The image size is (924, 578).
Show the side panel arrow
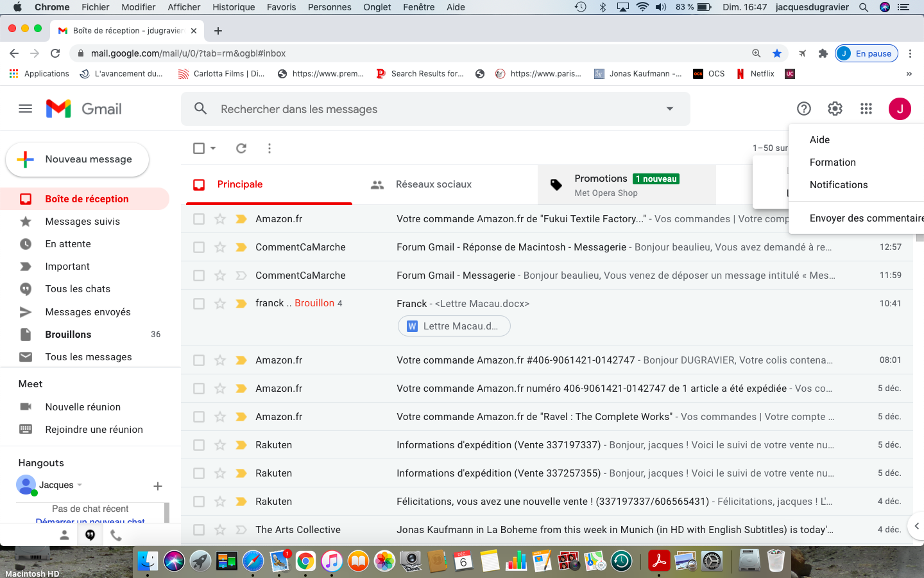click(x=917, y=526)
